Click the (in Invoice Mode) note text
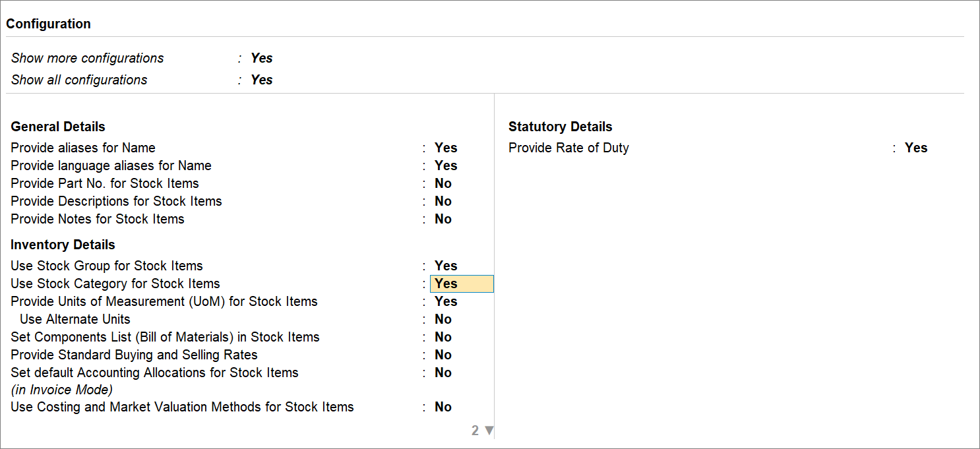 point(62,390)
